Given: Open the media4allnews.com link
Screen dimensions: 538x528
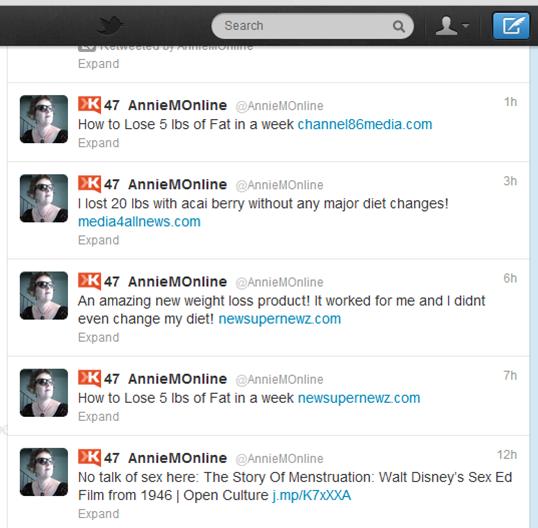Looking at the screenshot, I should 139,222.
